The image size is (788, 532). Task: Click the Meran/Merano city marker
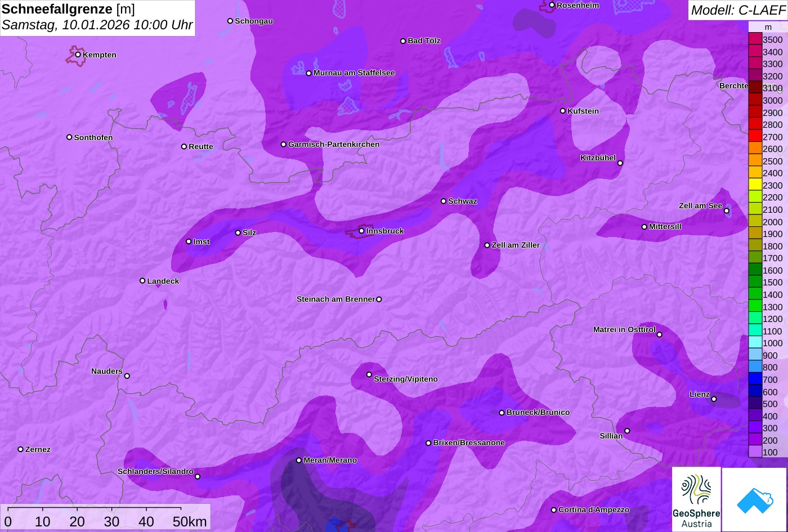pos(299,461)
